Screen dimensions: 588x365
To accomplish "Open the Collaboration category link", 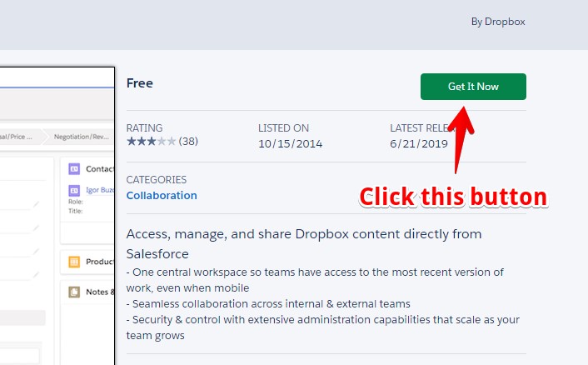I will click(x=162, y=196).
